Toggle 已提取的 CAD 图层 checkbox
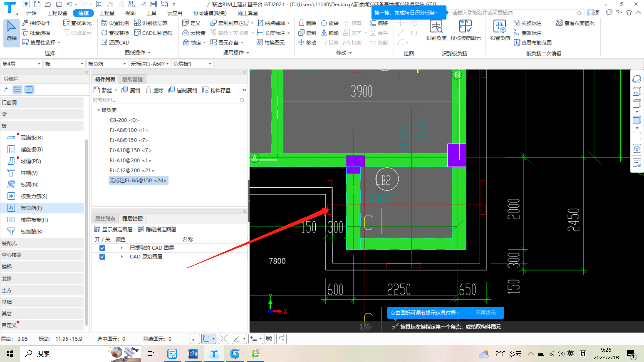Viewport: 644px width, 362px height. coord(102,248)
